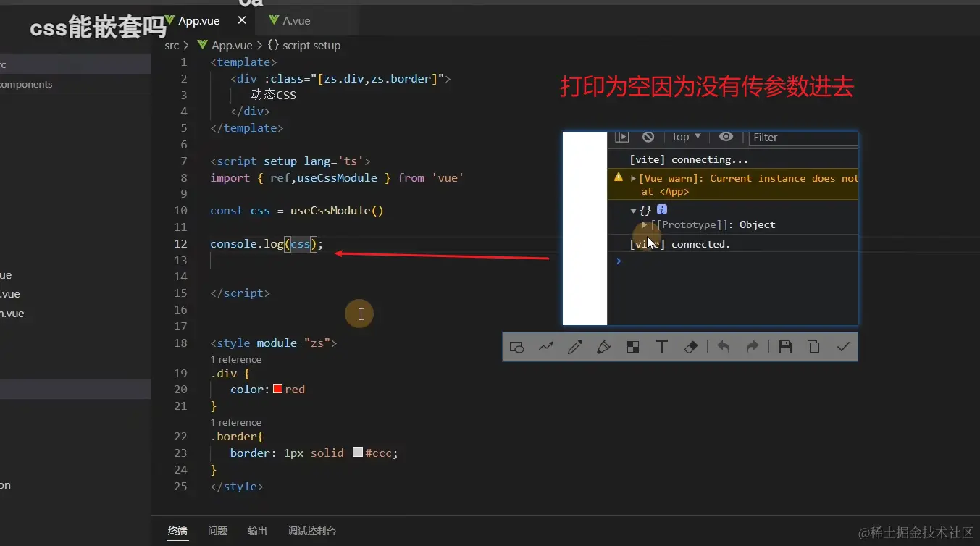Click the </script> tag on line 15

coord(240,293)
